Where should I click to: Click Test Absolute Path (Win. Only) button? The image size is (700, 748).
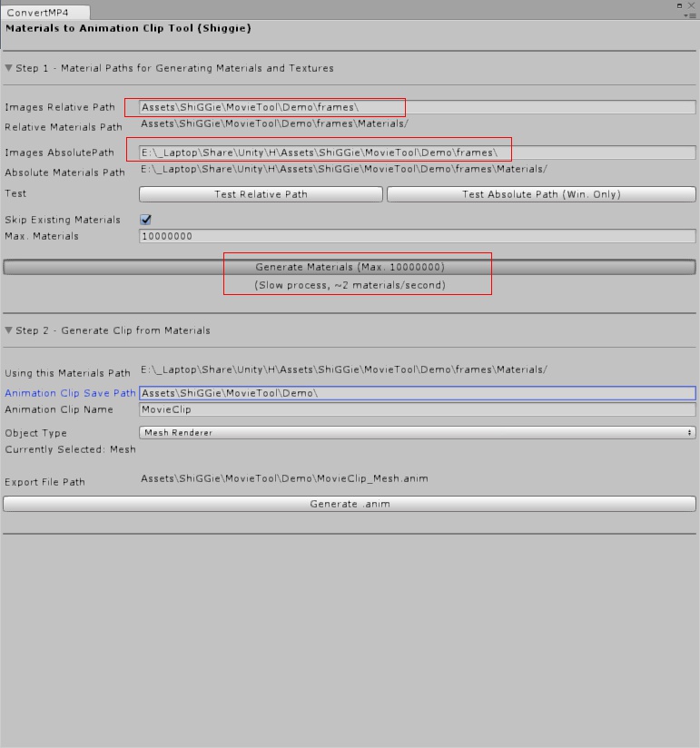[541, 194]
